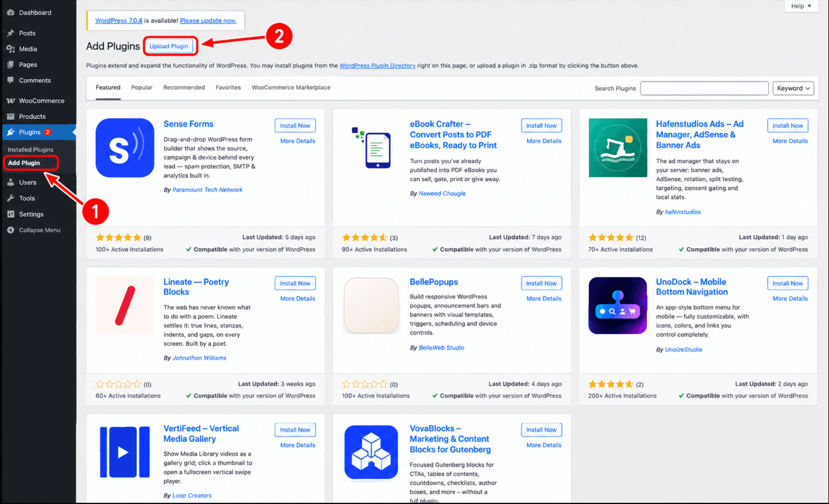
Task: Click the VertiFeed plugin icon
Action: click(x=125, y=452)
